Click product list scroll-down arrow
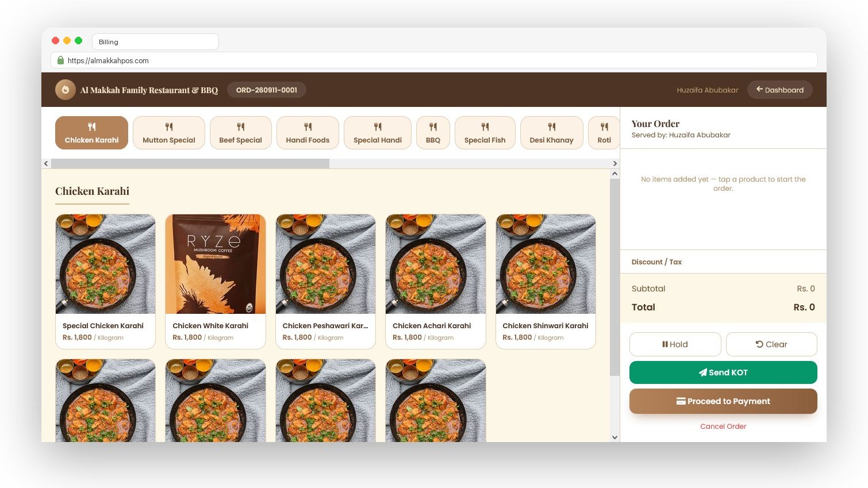 (614, 437)
